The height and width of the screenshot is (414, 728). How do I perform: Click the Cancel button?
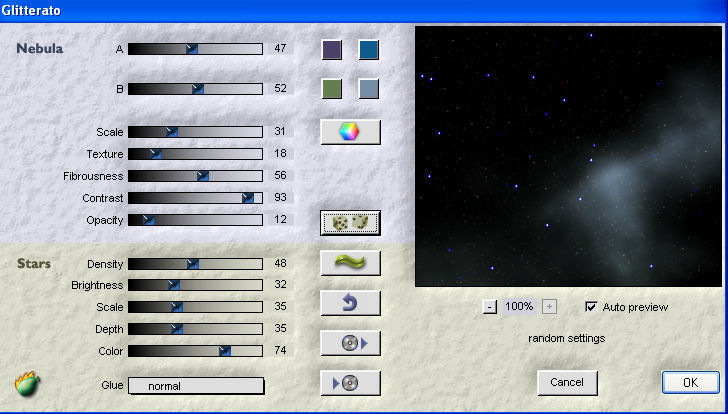click(x=567, y=382)
